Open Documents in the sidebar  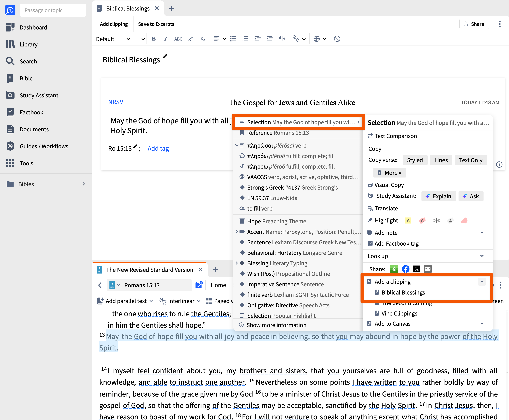click(x=27, y=129)
